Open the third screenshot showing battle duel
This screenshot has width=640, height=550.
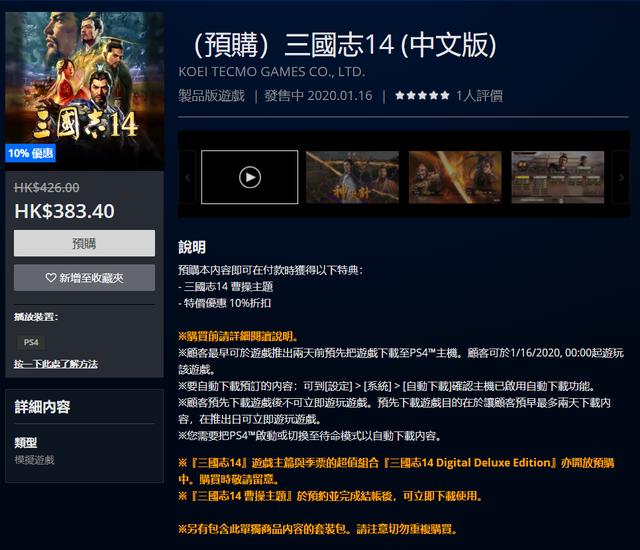pos(455,177)
